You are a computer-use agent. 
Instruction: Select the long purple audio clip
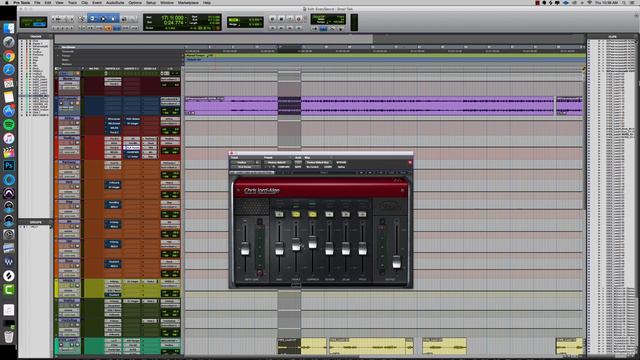pyautogui.click(x=369, y=106)
